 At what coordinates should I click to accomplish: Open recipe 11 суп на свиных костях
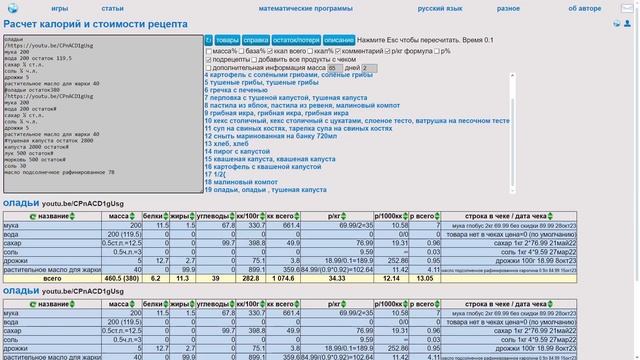pos(298,129)
